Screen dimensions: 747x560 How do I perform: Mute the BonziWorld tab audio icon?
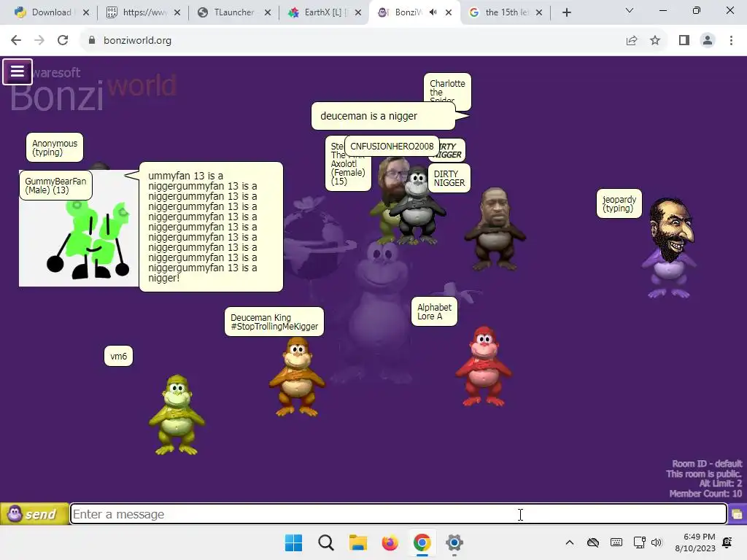pos(433,12)
